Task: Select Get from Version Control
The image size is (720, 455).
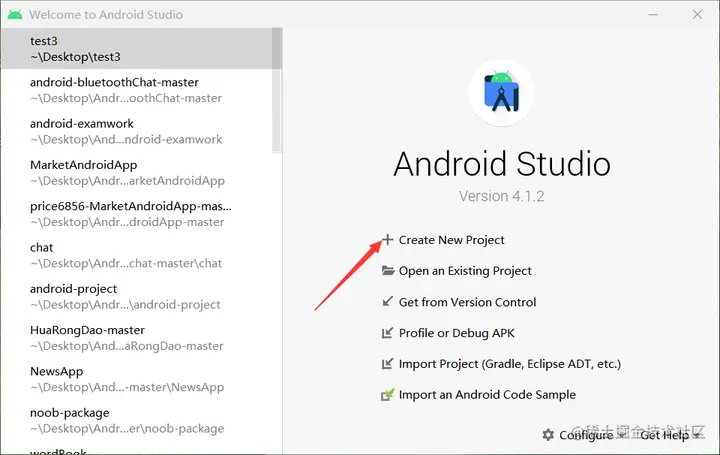Action: point(467,302)
